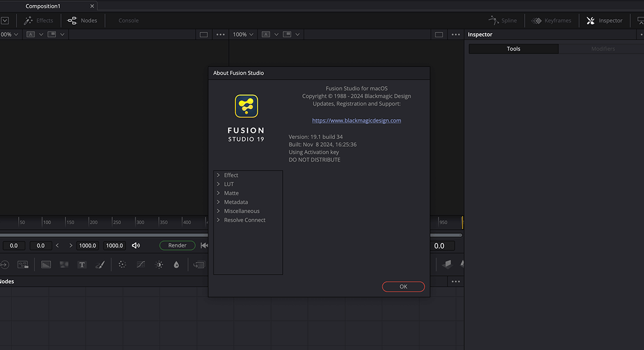This screenshot has width=644, height=350.
Task: Click OK to close About dialog
Action: (403, 287)
